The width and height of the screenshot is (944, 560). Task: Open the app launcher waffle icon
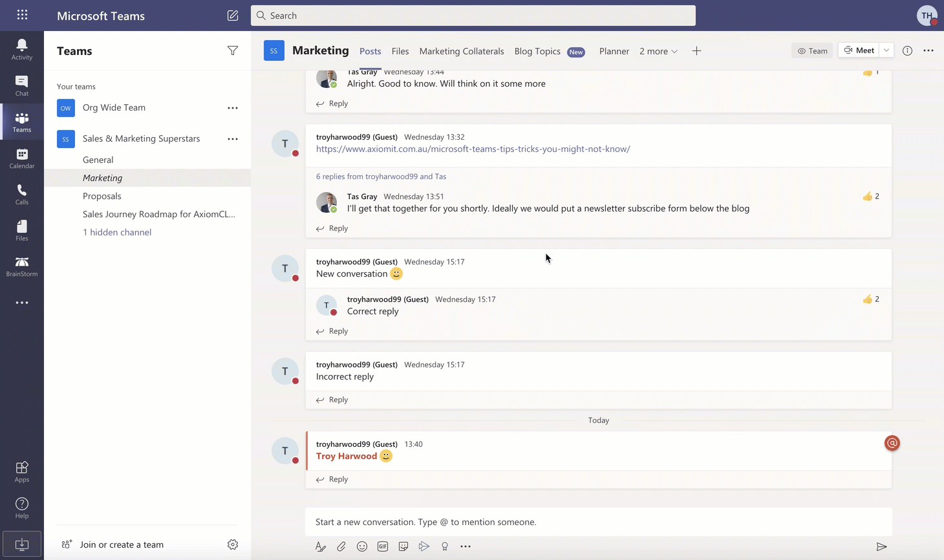(x=22, y=15)
